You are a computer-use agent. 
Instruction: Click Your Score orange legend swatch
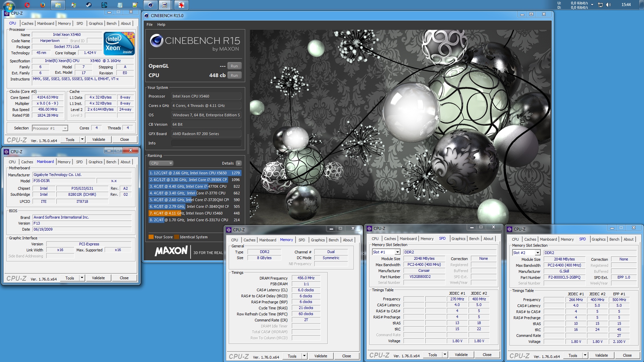151,237
